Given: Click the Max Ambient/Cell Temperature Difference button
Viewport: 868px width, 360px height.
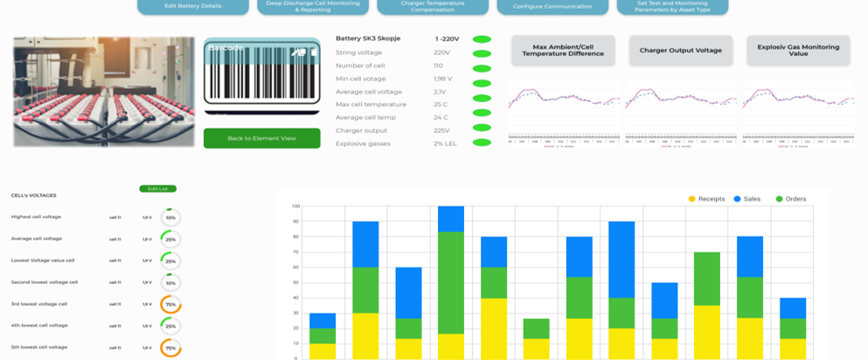Looking at the screenshot, I should pos(563,50).
